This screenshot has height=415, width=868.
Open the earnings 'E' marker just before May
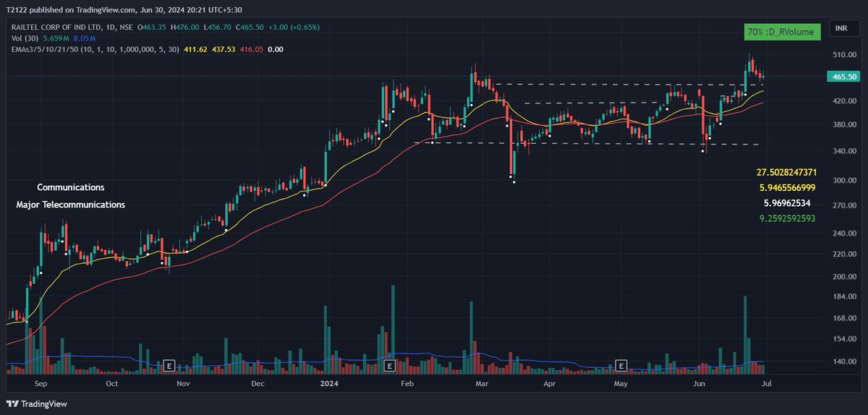coord(621,365)
